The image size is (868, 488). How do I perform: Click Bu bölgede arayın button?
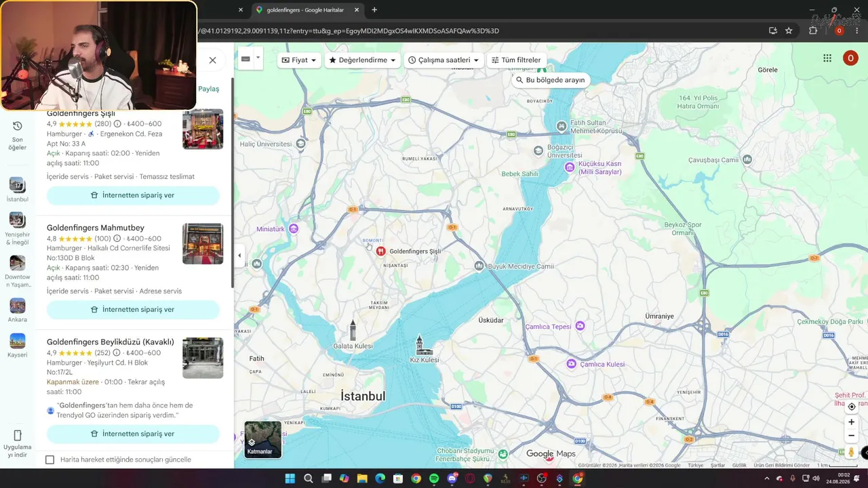tap(549, 80)
